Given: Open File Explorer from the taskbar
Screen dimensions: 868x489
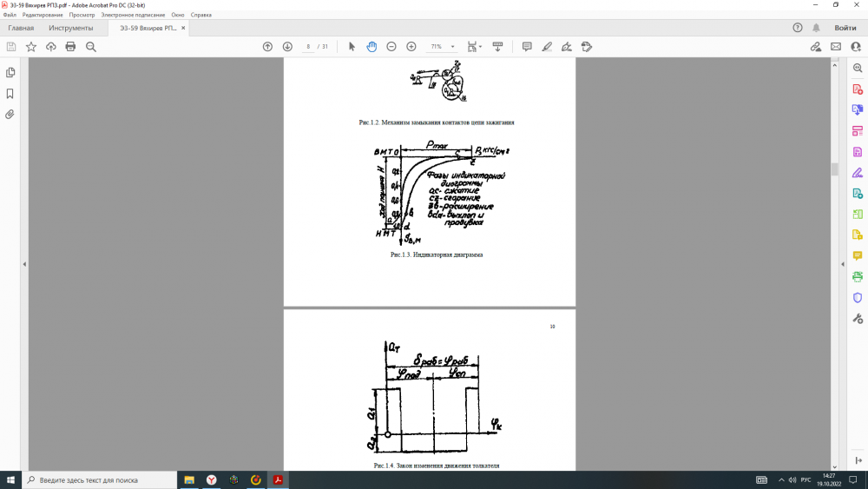Looking at the screenshot, I should (189, 480).
